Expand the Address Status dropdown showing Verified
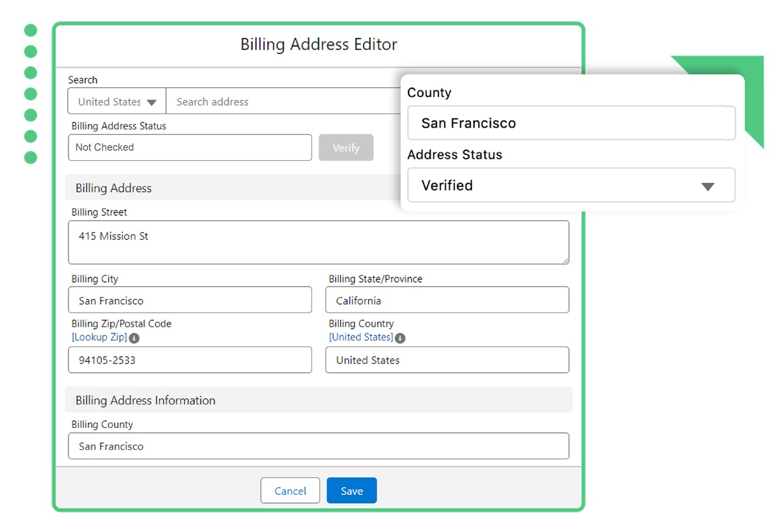The image size is (782, 532). [708, 186]
